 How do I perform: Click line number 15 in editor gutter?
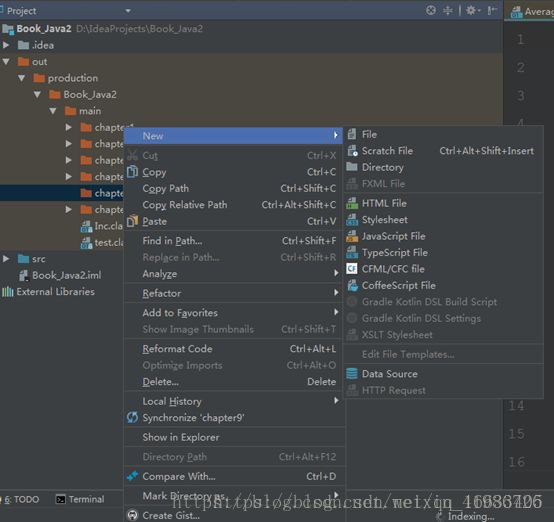(516, 434)
